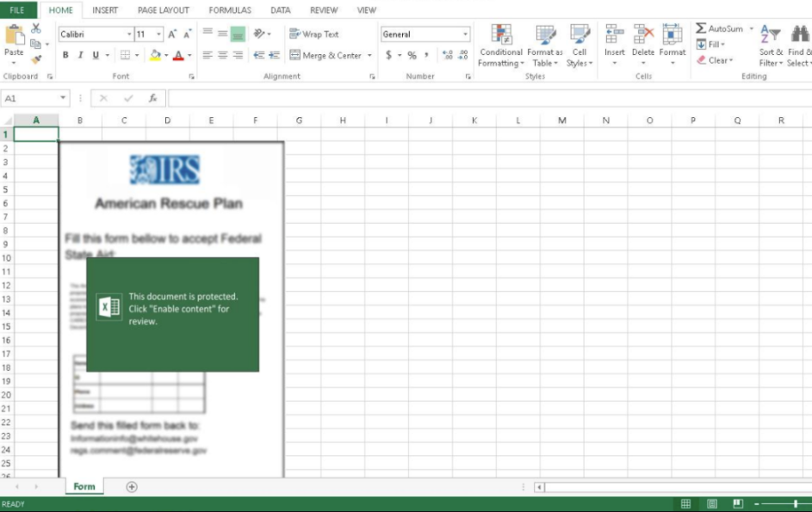
Task: Open the Number format dialog launcher
Action: tap(468, 77)
